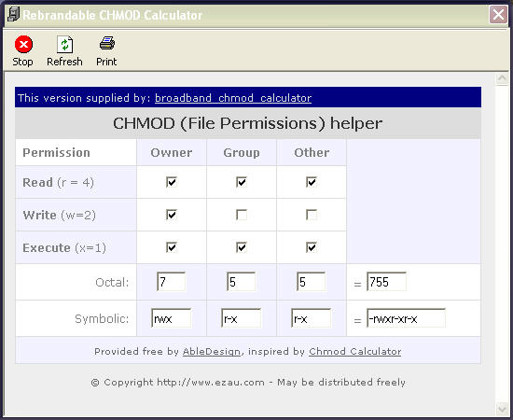Click the Read (r = 4) row label
Viewport: 513px width, 420px height.
pyautogui.click(x=58, y=182)
